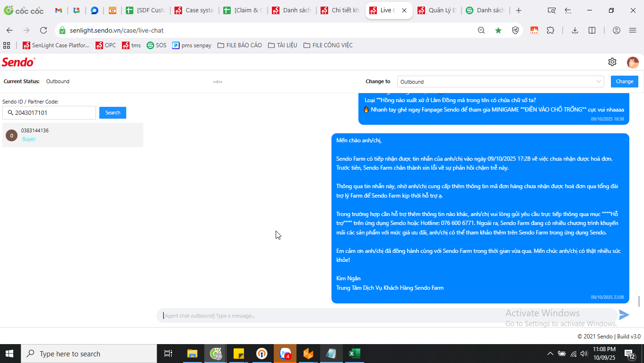Click the 09/10/2025 23:08 message timestamp
The height and width of the screenshot is (363, 644).
[x=607, y=297]
